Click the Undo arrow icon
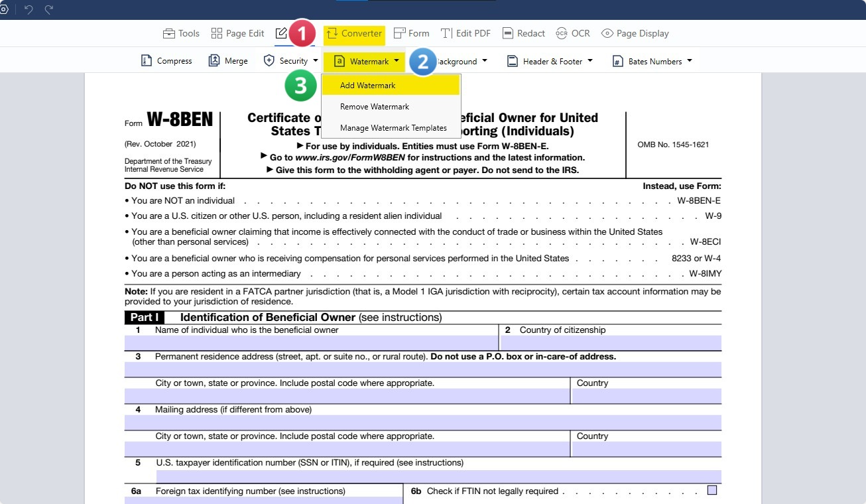Screen dimensions: 866x504 (29, 9)
